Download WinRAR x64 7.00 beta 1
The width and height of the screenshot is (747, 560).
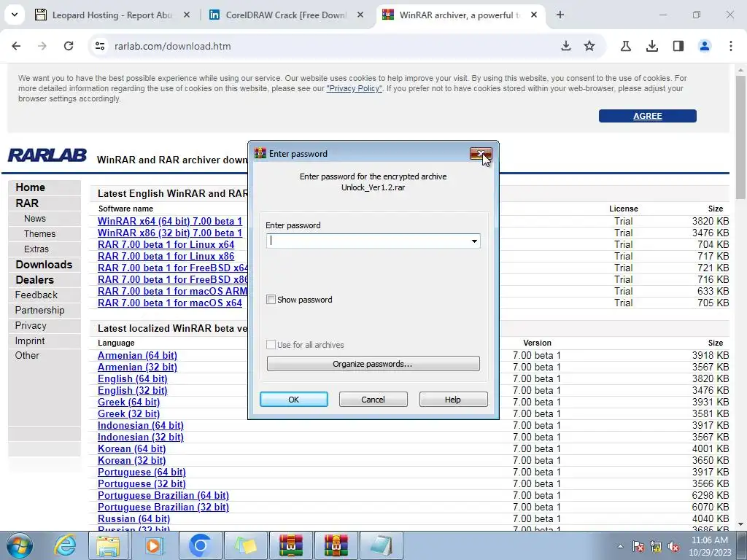tap(169, 222)
